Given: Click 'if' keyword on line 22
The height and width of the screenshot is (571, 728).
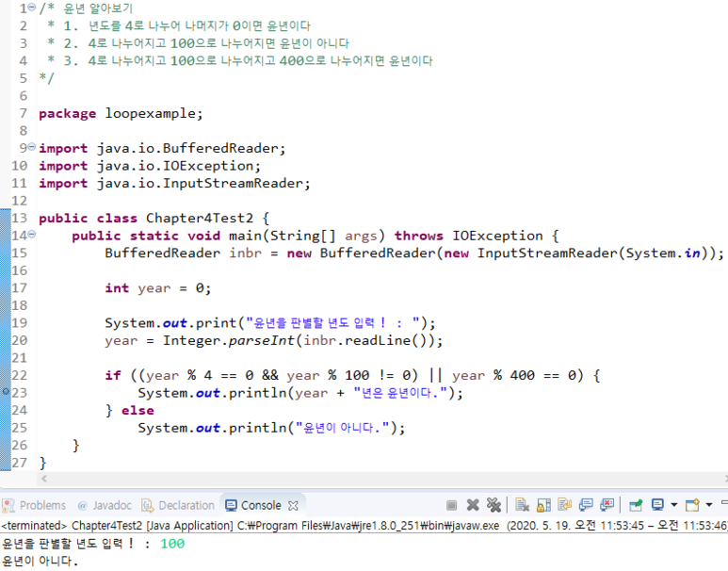Looking at the screenshot, I should (x=113, y=375).
